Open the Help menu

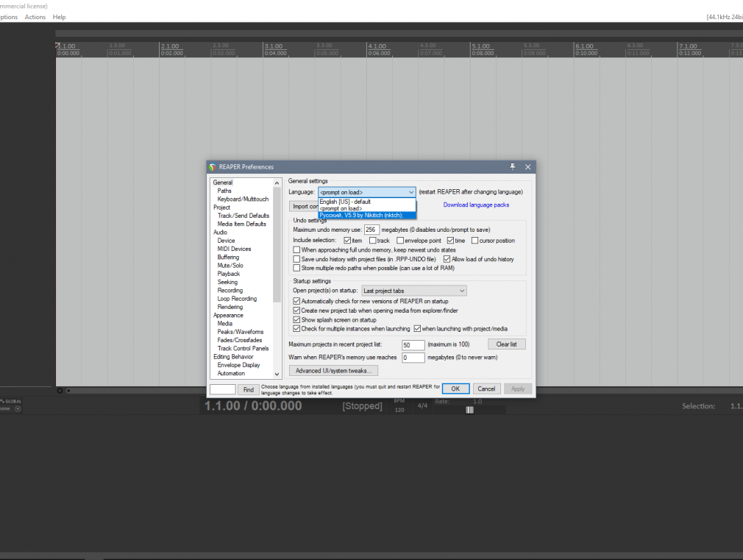tap(60, 17)
